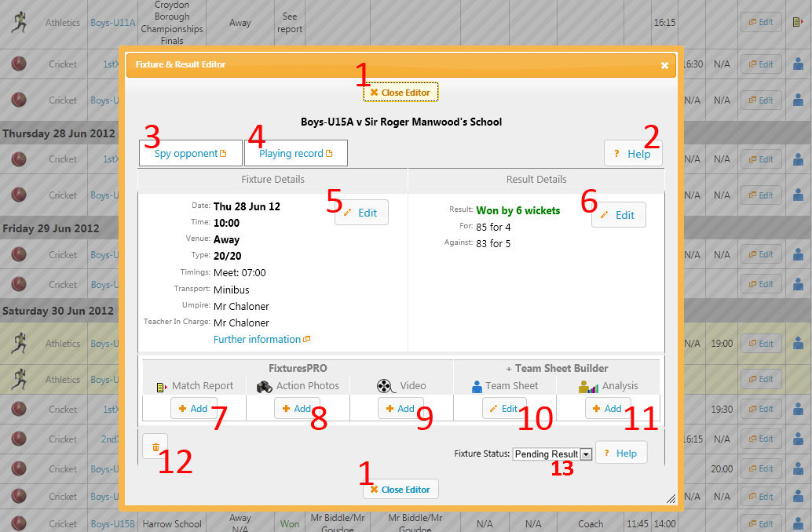This screenshot has height=532, width=812.
Task: Click the Team Sheet Builder heading
Action: 557,369
